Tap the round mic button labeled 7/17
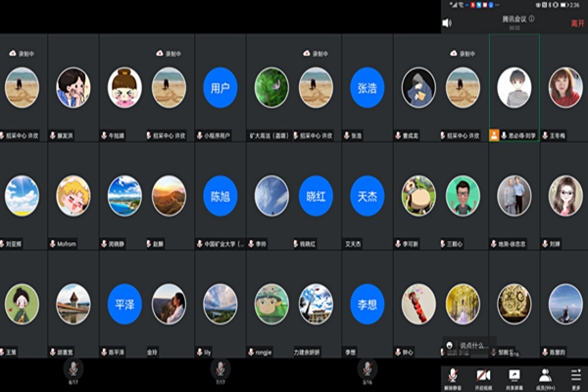This screenshot has height=392, width=588. pyautogui.click(x=220, y=367)
